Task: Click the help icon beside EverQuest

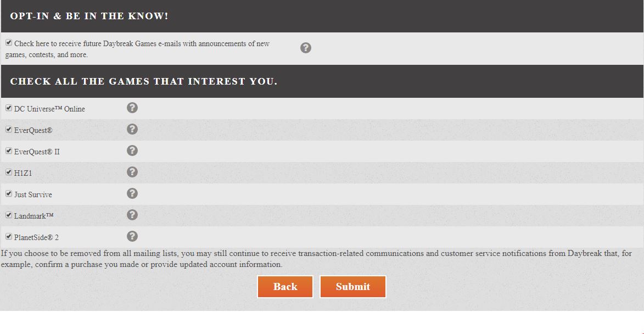Action: coord(132,129)
